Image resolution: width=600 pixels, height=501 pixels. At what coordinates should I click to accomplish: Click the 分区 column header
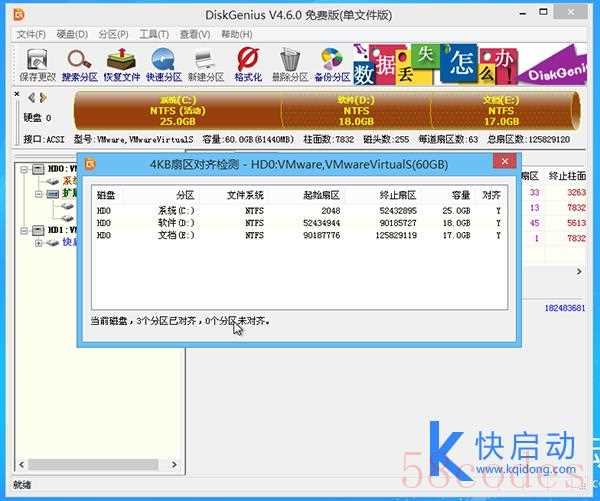pyautogui.click(x=185, y=195)
